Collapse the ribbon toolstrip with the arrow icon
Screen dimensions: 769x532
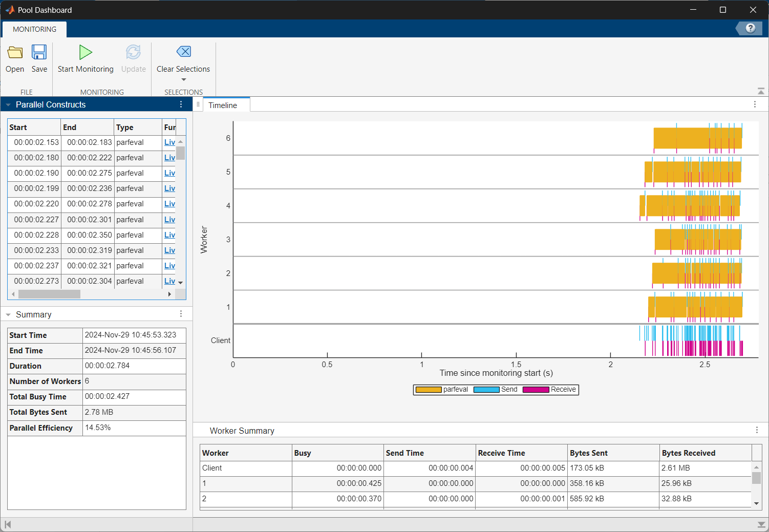(761, 91)
